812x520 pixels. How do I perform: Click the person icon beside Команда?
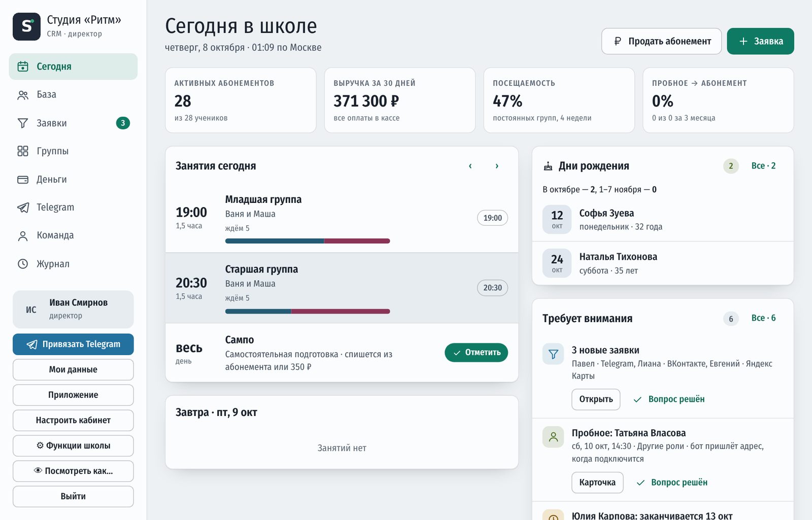[23, 236]
